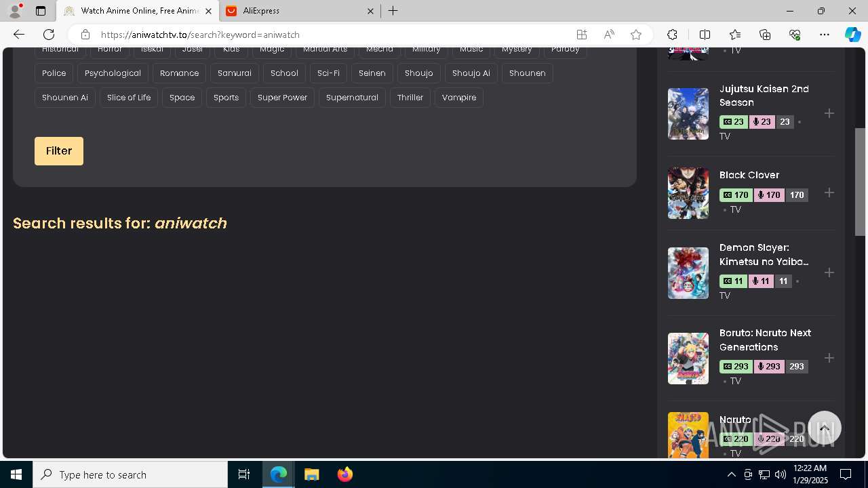Image resolution: width=868 pixels, height=488 pixels.
Task: Open Black Clover title link
Action: click(x=749, y=175)
